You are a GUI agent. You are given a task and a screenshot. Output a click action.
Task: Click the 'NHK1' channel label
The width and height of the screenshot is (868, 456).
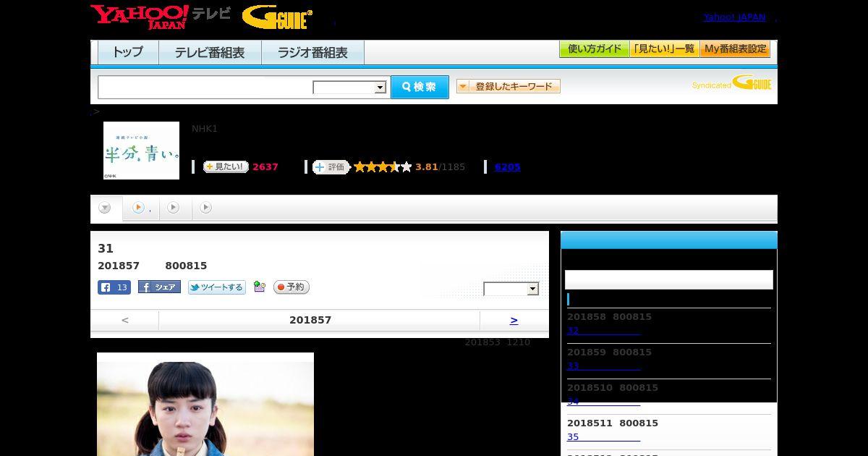205,129
